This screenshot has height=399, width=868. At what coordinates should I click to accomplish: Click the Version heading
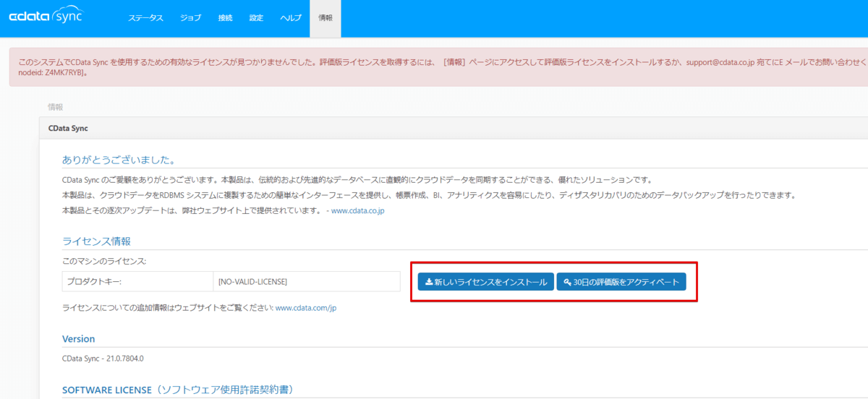coord(78,338)
